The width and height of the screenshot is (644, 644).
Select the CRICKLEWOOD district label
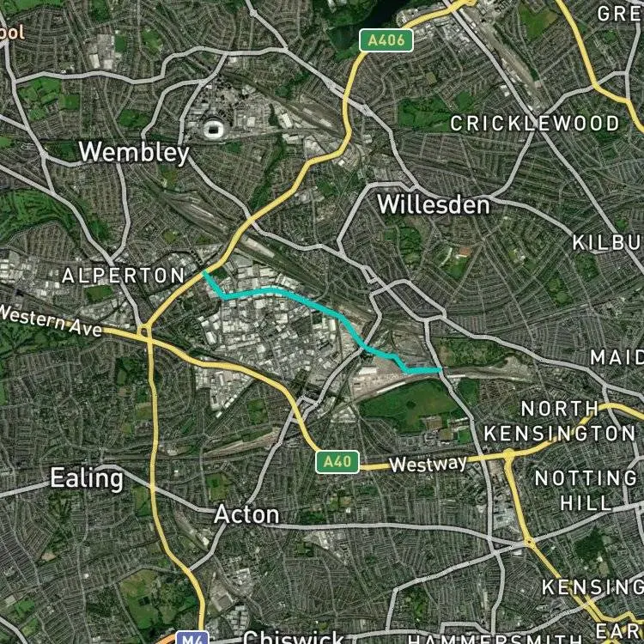(x=535, y=124)
